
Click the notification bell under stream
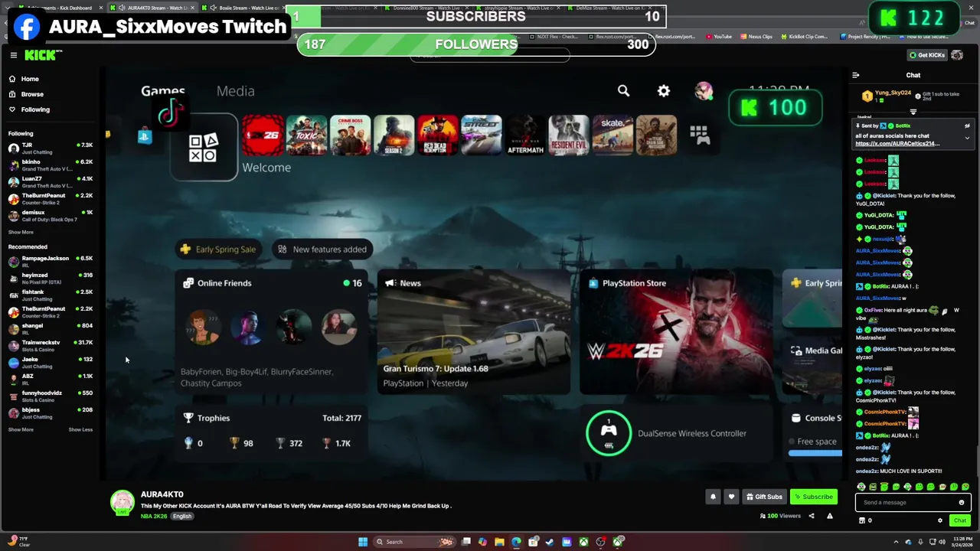713,497
